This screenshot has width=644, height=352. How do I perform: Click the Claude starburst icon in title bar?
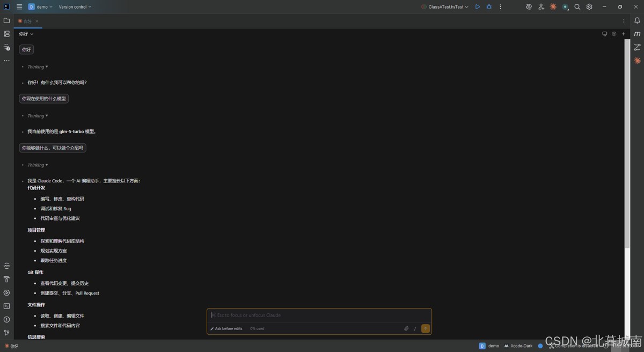[553, 7]
